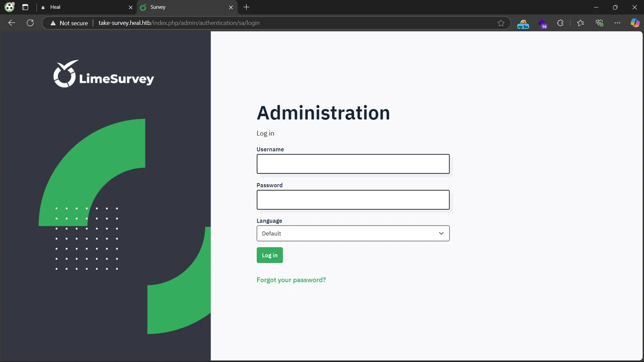
Task: Open browser settings and more menu
Action: [617, 23]
